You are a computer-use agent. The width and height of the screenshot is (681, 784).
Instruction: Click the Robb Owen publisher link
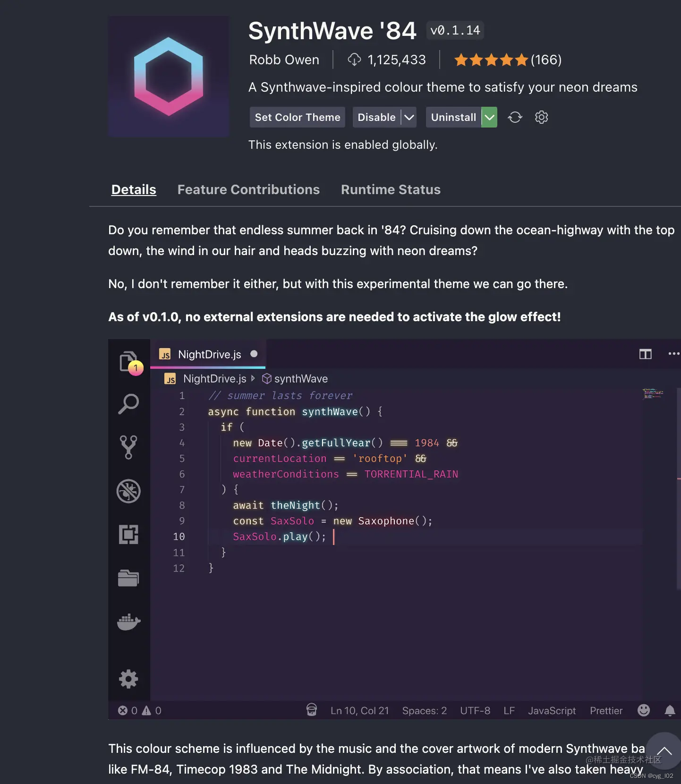[x=284, y=60]
